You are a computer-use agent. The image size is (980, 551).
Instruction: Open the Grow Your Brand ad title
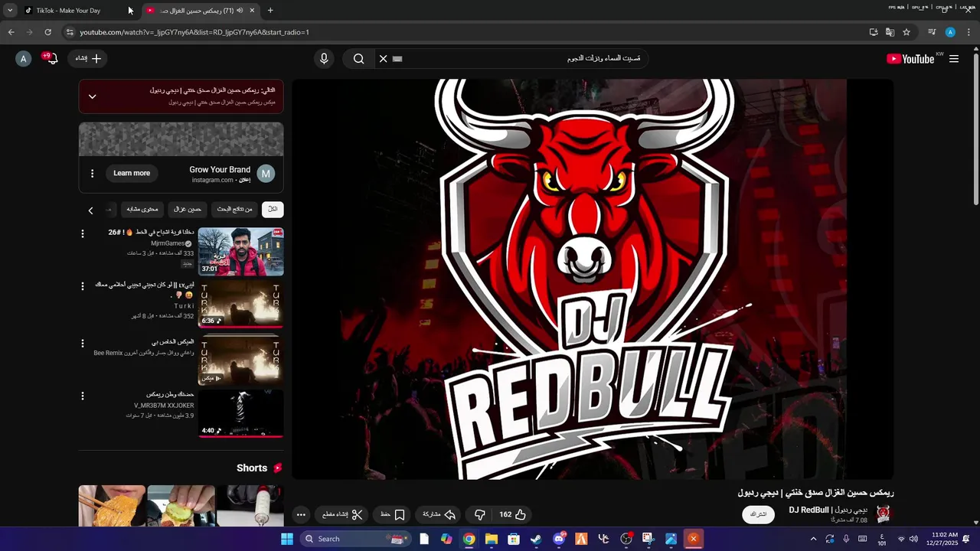[x=220, y=170]
